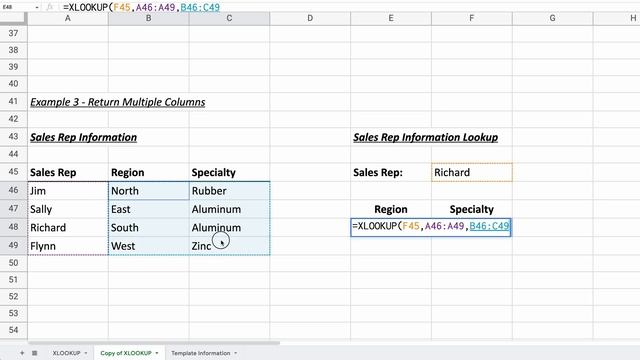Click into the formula bar text
640x360 pixels.
pos(141,7)
